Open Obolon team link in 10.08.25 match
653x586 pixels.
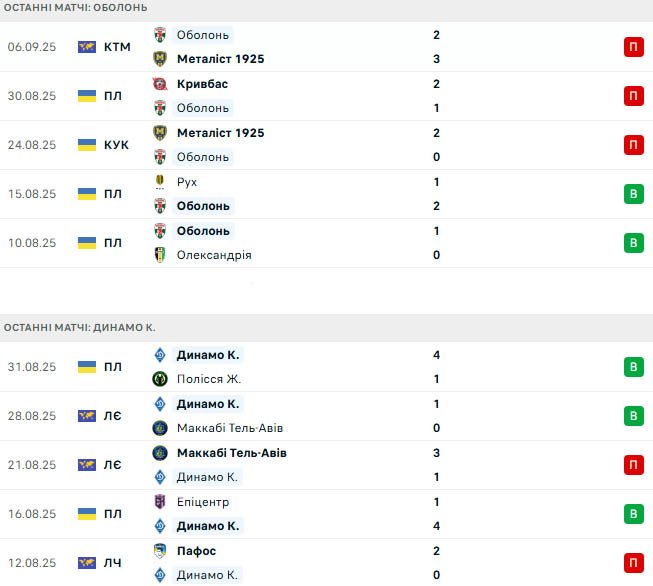[x=203, y=231]
